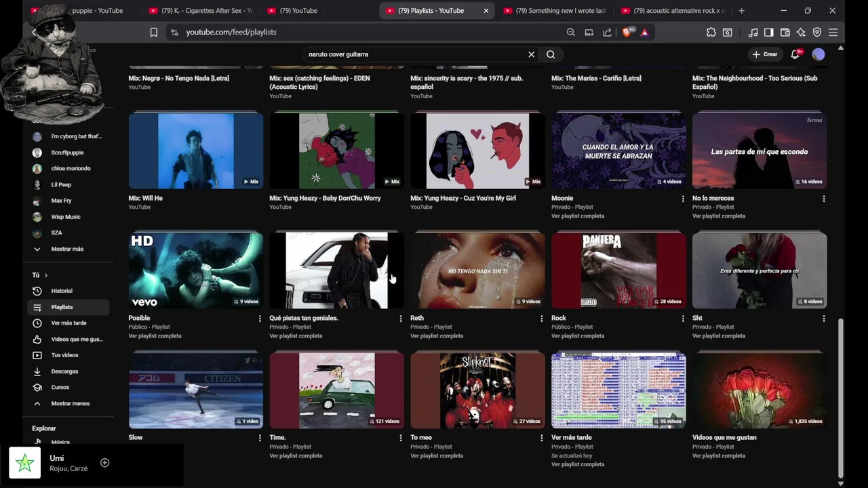Viewport: 868px width, 488px height.
Task: Add the Umi track with plus icon
Action: coord(104,463)
